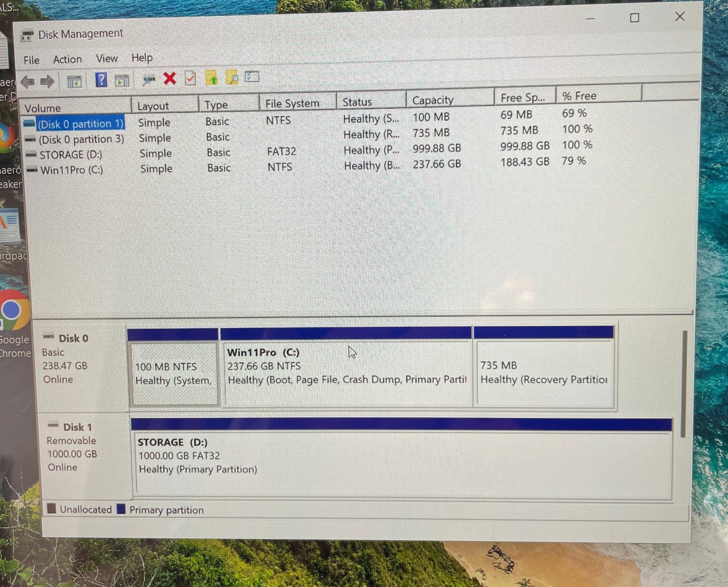Click the red X Delete icon
The height and width of the screenshot is (587, 728).
coord(170,79)
